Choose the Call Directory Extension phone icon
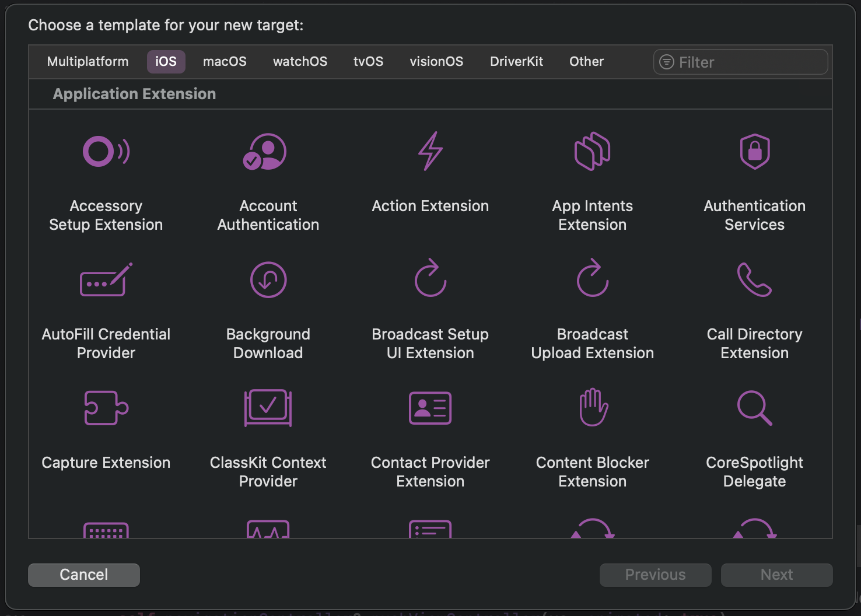This screenshot has height=616, width=861. pyautogui.click(x=754, y=280)
